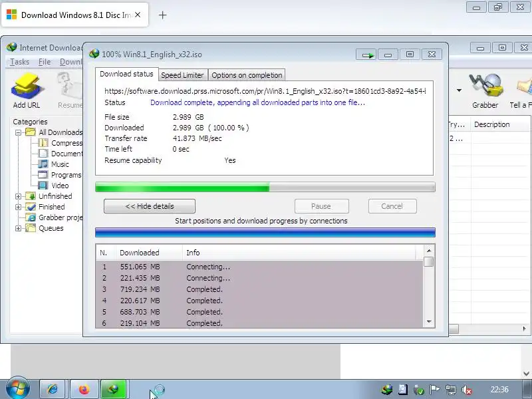Viewport: 532px width, 399px height.
Task: Switch to the Download status tab
Action: (x=126, y=74)
